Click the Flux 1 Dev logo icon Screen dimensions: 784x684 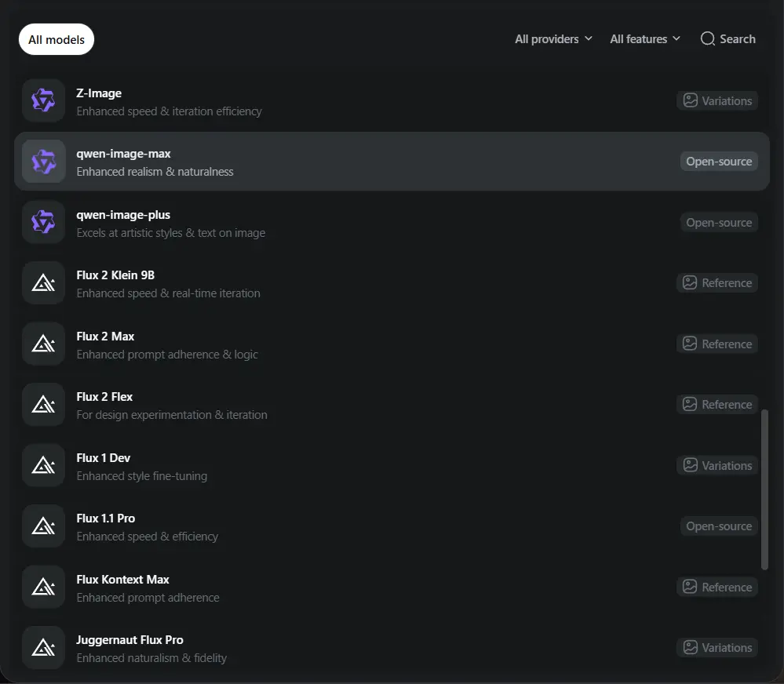(43, 465)
